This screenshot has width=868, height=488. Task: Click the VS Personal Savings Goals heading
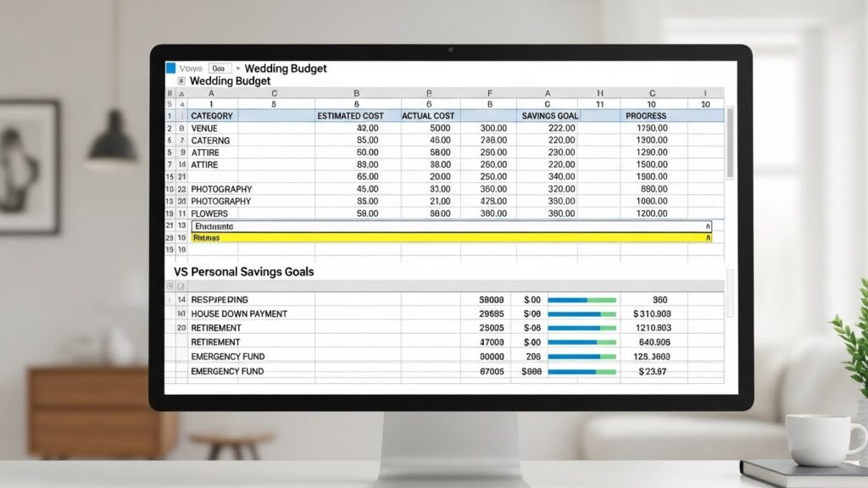coord(243,272)
